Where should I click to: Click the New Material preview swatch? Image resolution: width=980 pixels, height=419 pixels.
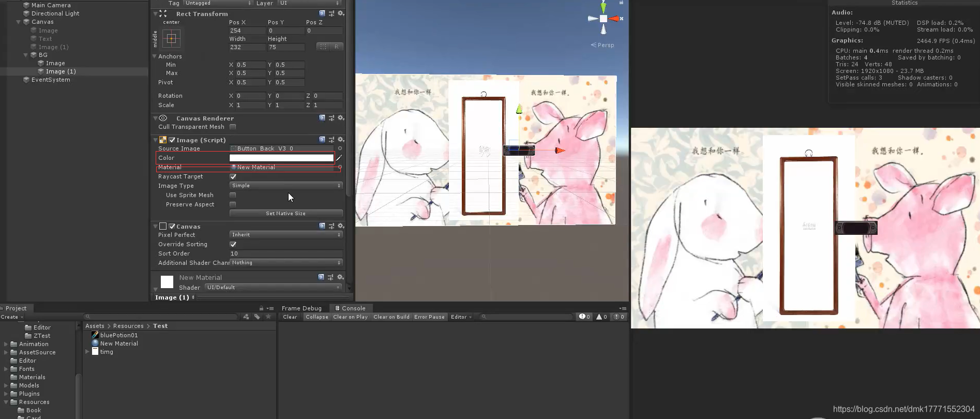[167, 282]
